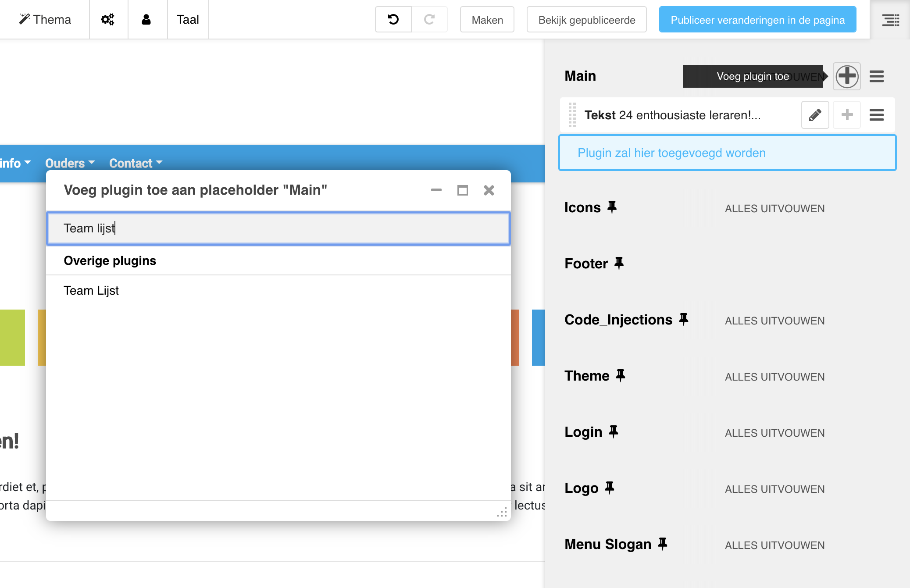Open the Thema menu

coord(45,19)
